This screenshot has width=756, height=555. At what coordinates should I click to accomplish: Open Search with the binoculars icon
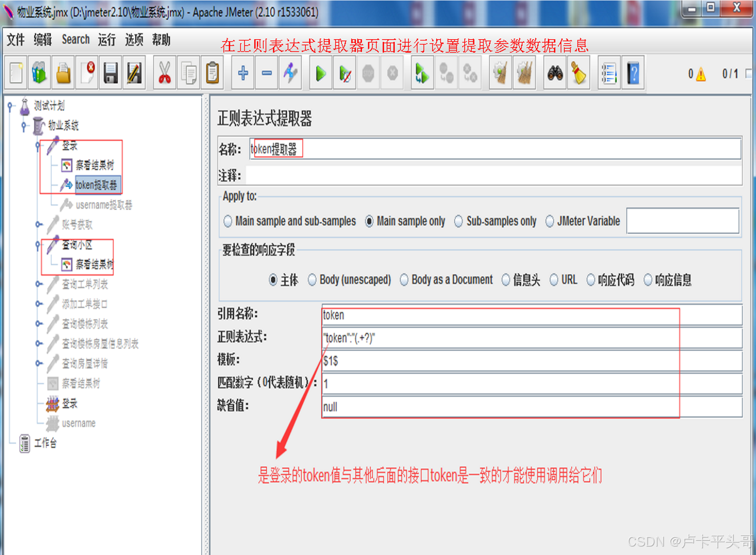tap(555, 73)
